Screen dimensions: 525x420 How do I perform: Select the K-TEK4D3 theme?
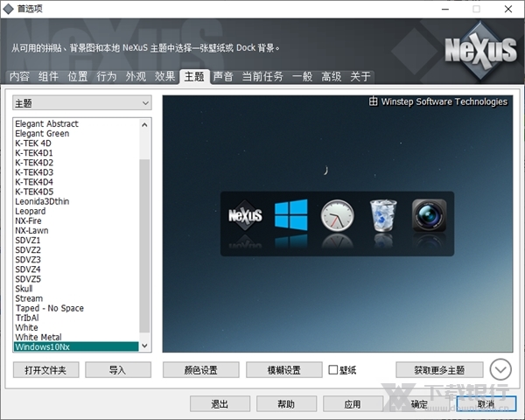76,172
